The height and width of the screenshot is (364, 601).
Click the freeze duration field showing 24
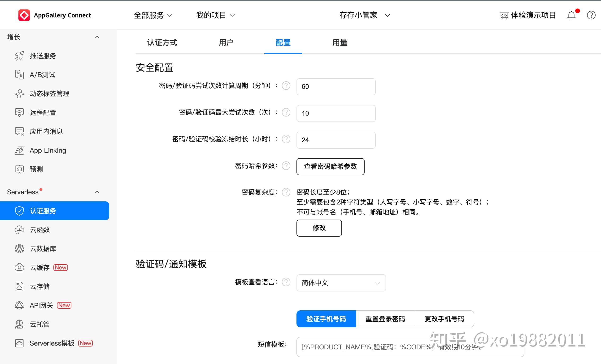click(336, 140)
